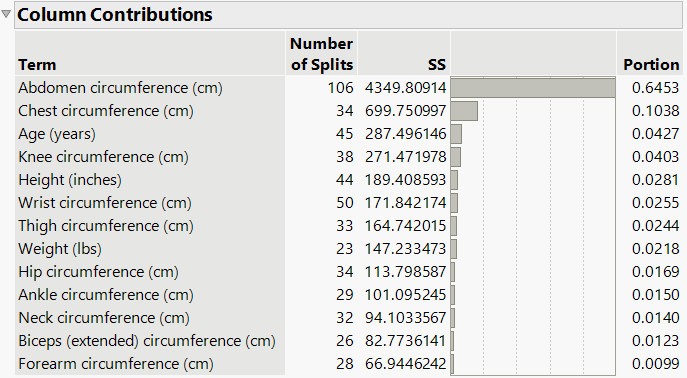687x378 pixels.
Task: Click the 45 splits count for Age
Action: click(x=345, y=134)
